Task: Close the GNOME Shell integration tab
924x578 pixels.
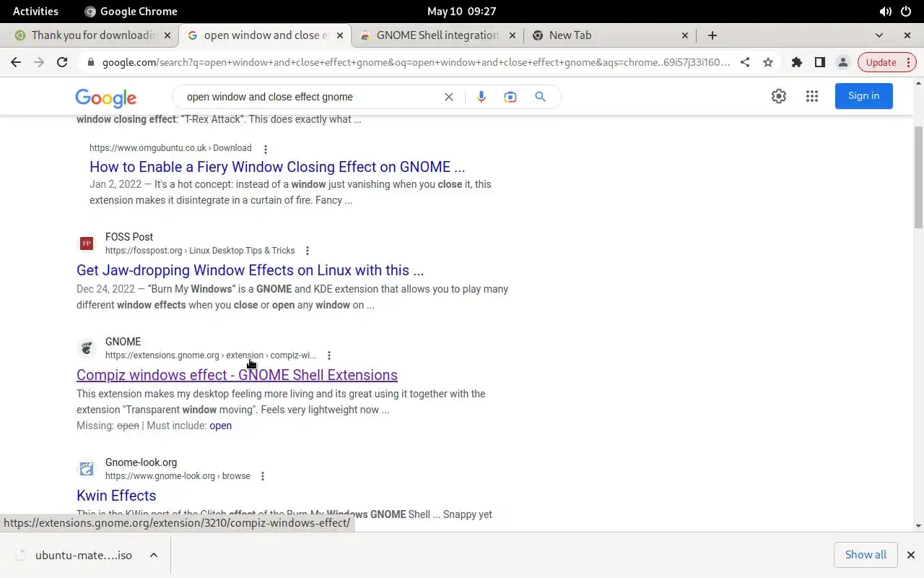Action: [513, 35]
